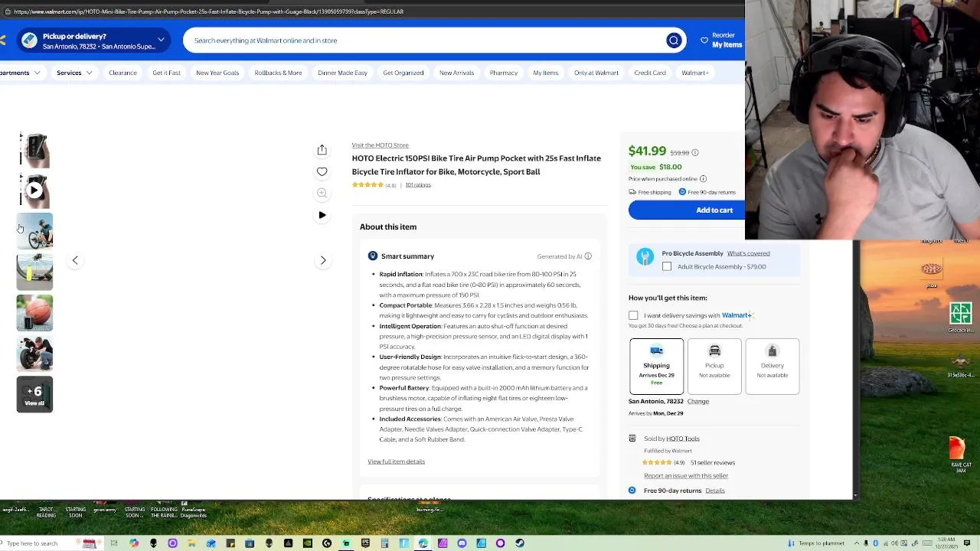Expand the Services menu dropdown

click(x=74, y=73)
